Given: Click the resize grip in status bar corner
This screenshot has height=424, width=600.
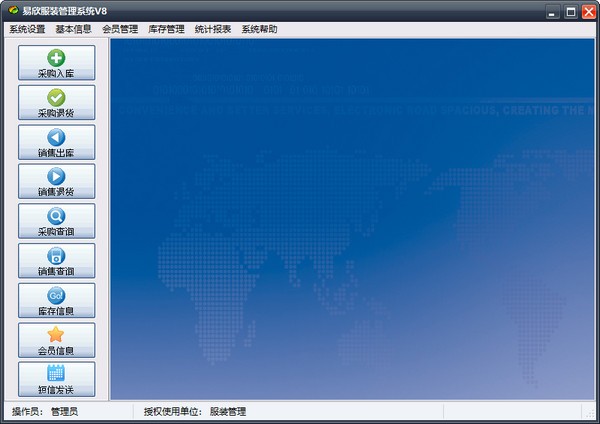Looking at the screenshot, I should (591, 414).
